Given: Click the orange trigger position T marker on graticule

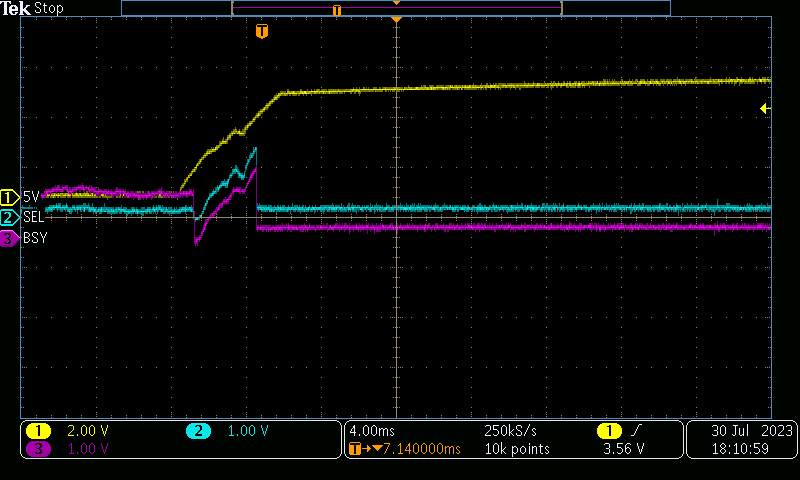Looking at the screenshot, I should [262, 31].
